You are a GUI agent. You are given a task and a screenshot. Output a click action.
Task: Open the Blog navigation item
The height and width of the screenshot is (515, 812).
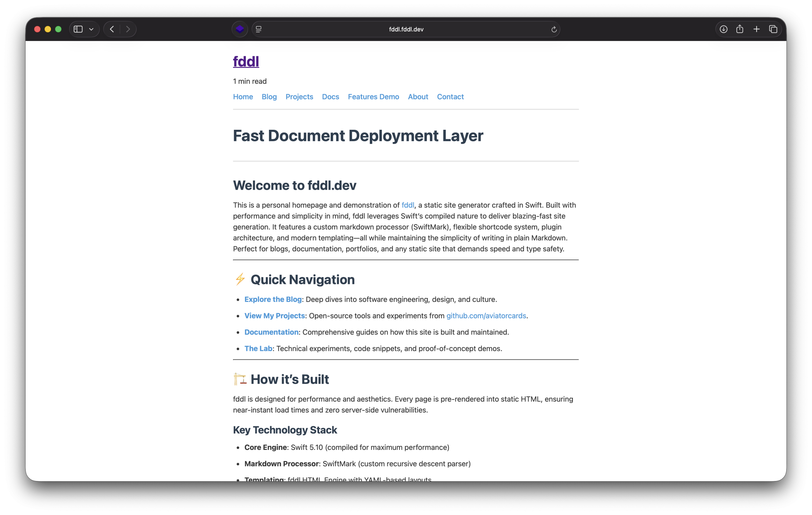click(269, 97)
